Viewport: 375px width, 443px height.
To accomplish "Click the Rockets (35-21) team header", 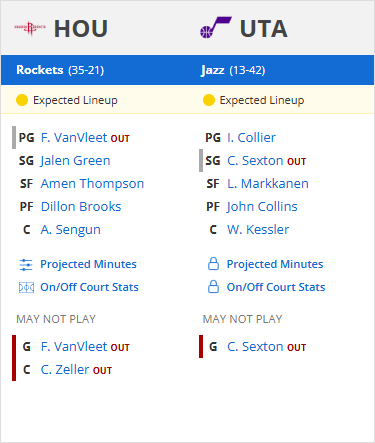I will coord(60,70).
